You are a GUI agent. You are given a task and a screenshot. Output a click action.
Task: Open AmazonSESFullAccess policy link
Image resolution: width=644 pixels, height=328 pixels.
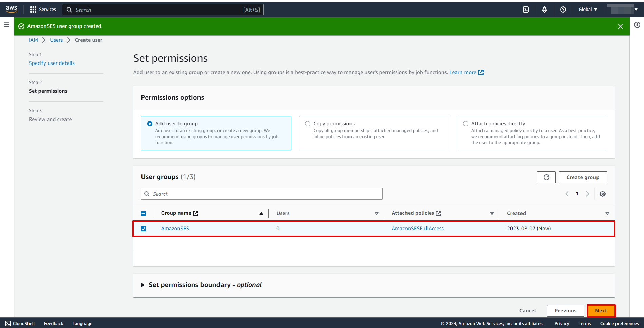[418, 229]
